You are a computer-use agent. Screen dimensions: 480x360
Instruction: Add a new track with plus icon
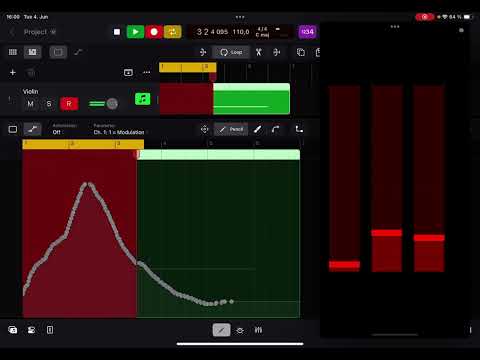point(13,72)
